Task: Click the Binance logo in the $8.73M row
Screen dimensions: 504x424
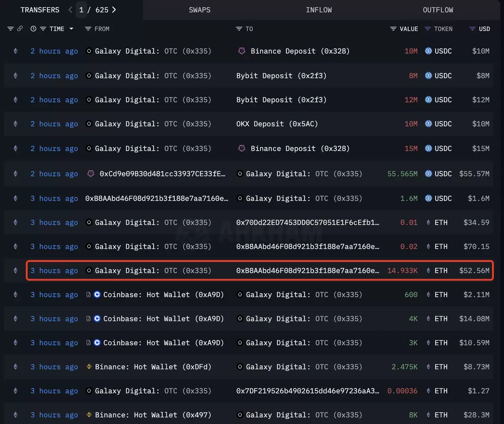Action: pyautogui.click(x=89, y=367)
